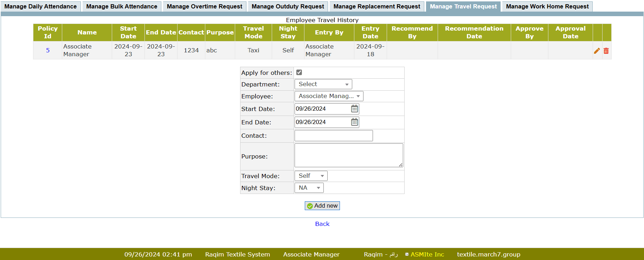Expand the Travel Mode dropdown
This screenshot has width=644, height=260.
coord(311,176)
